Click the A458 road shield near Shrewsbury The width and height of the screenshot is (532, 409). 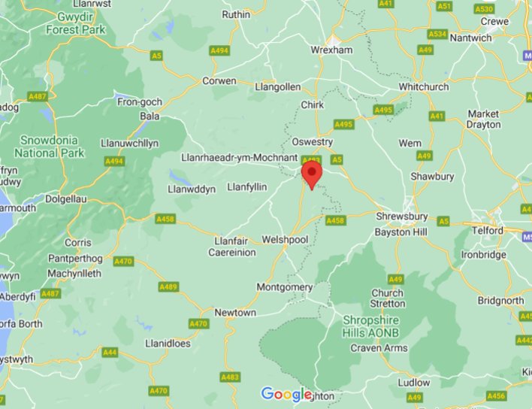click(335, 220)
